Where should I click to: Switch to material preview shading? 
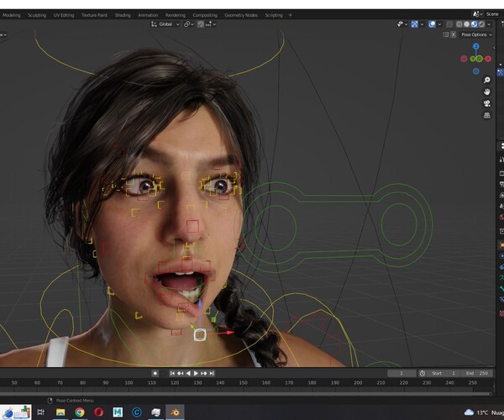[x=474, y=24]
